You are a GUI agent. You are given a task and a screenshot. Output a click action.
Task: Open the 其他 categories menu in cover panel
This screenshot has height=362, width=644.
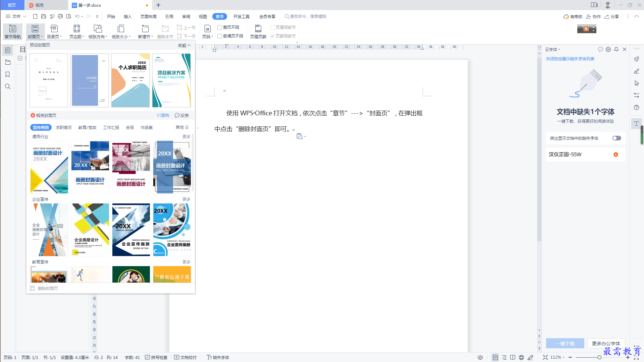point(182,127)
